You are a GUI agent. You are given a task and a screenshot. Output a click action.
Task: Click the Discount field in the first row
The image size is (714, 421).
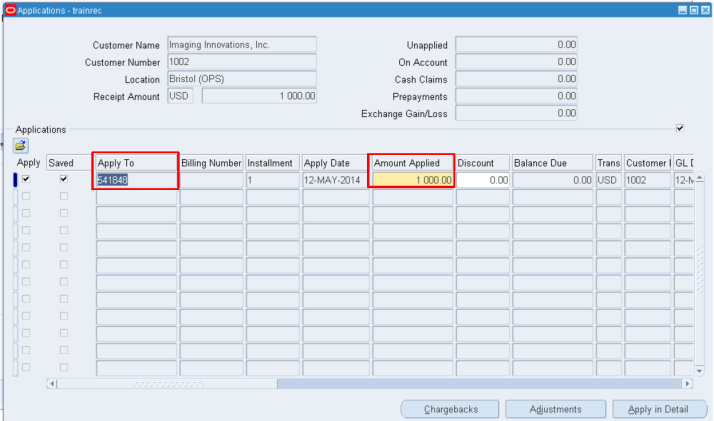click(483, 180)
